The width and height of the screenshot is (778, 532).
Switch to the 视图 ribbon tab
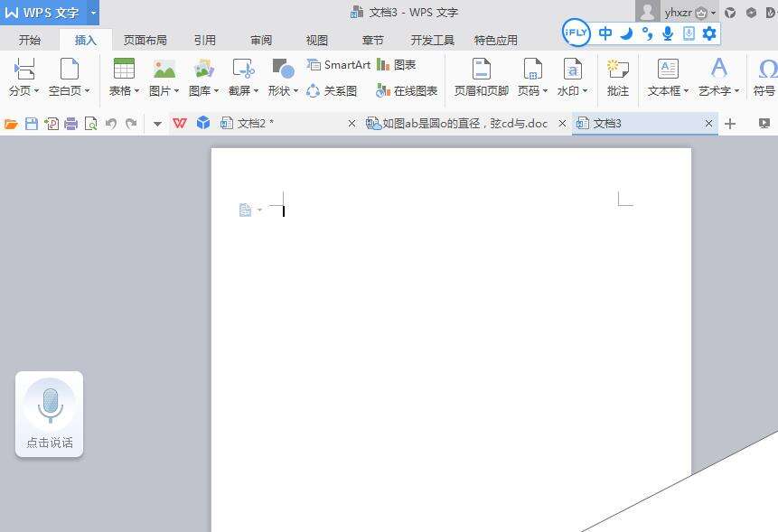(317, 40)
